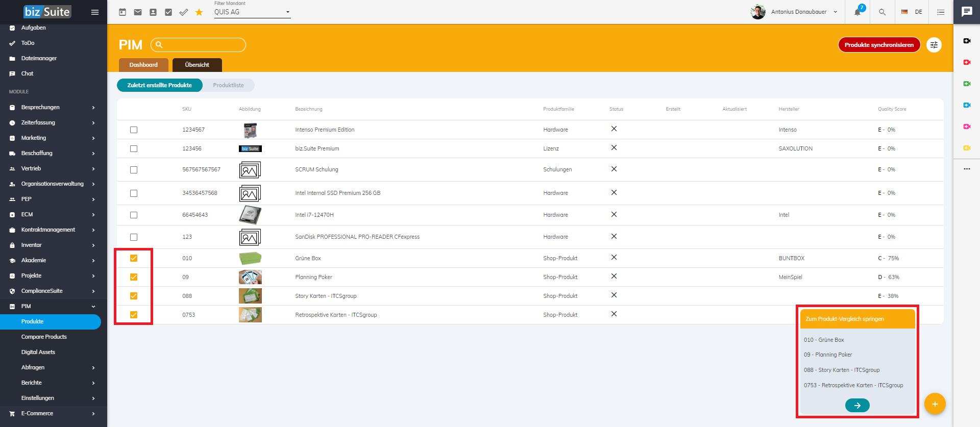This screenshot has width=980, height=427.
Task: Open the chat panel icon top right
Action: click(x=967, y=12)
